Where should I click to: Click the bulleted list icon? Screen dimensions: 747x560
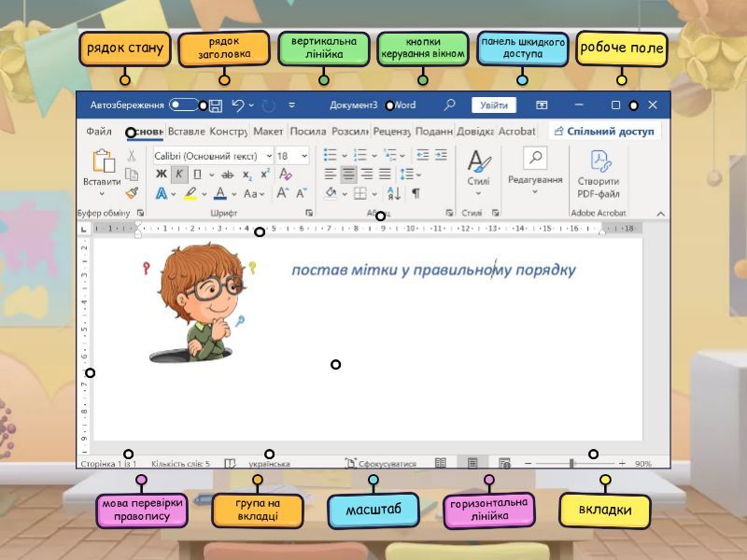click(x=331, y=155)
